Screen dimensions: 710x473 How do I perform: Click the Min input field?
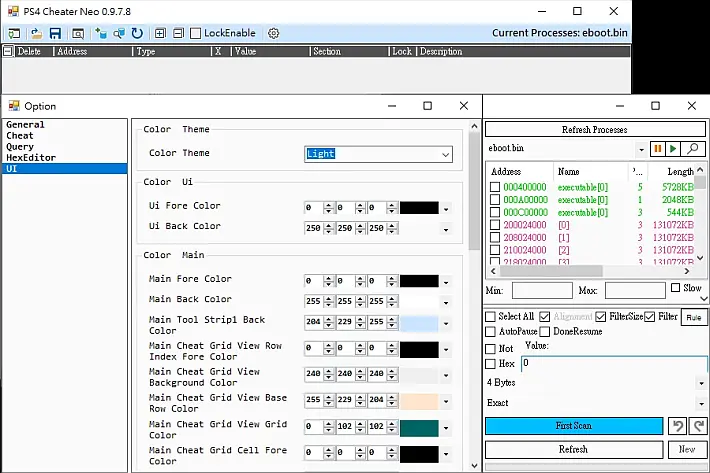(x=542, y=291)
